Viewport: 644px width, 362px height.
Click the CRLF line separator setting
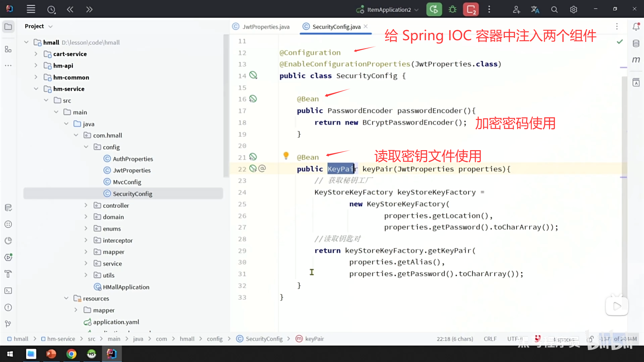pos(490,339)
